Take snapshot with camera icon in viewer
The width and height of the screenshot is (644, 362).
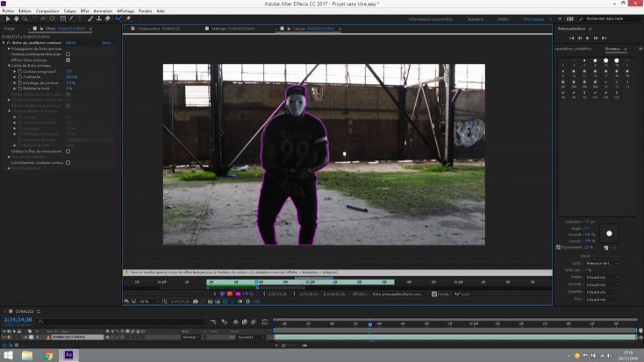(196, 302)
